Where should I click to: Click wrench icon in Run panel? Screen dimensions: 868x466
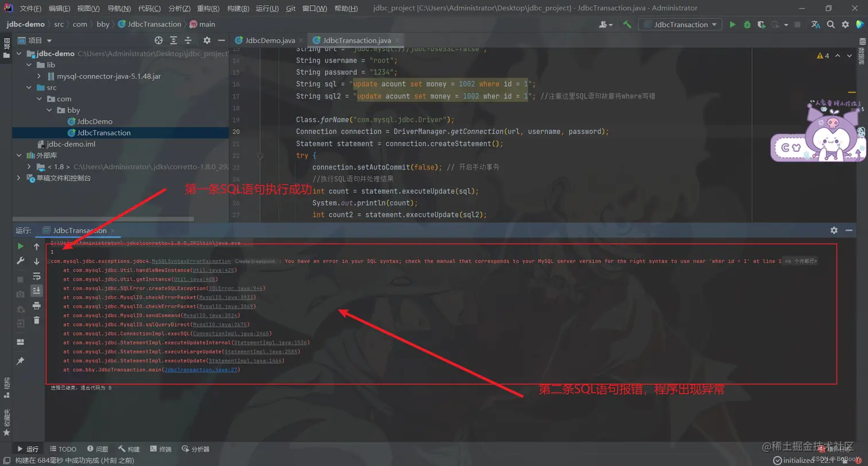pos(21,261)
